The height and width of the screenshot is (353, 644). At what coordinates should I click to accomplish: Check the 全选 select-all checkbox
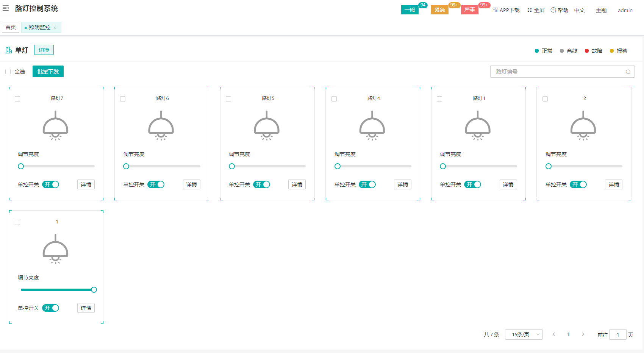pyautogui.click(x=8, y=72)
